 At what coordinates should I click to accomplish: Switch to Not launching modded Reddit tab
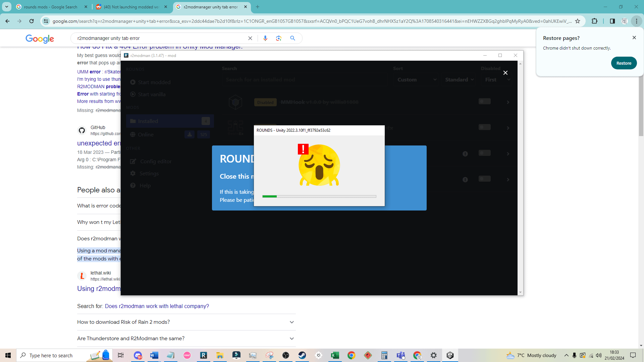coord(131,7)
